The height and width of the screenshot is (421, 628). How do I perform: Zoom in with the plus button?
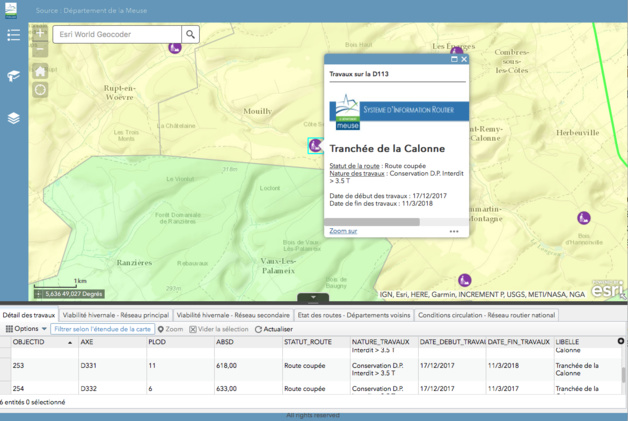[40, 33]
